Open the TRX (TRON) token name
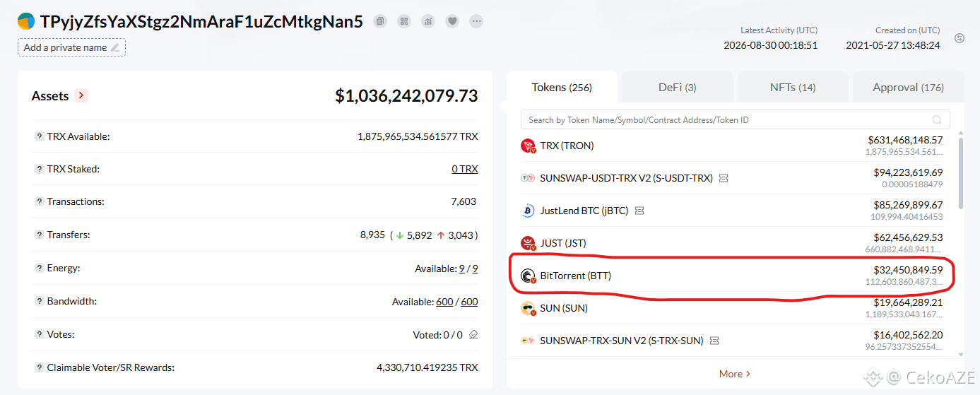The image size is (980, 395). click(x=567, y=146)
